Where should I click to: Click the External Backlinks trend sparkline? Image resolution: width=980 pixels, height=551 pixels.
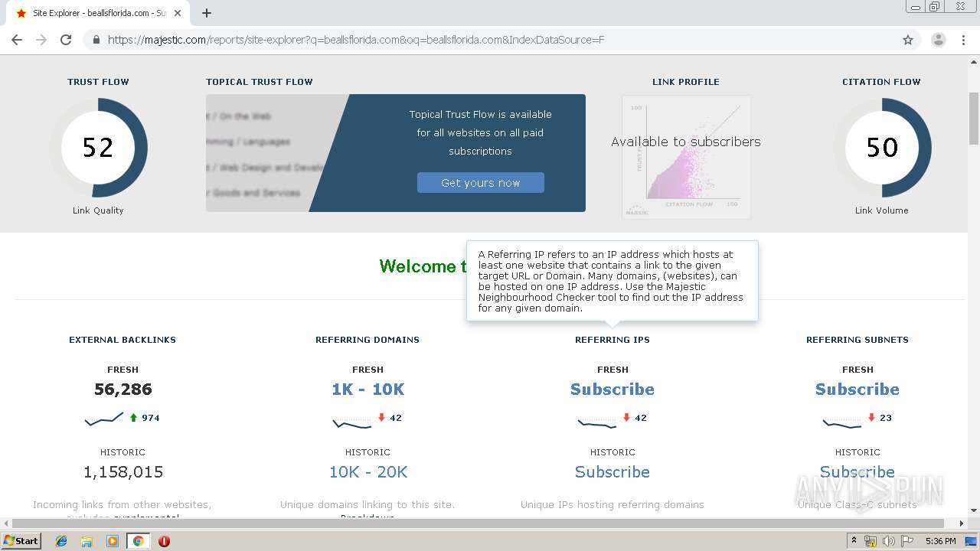click(x=104, y=419)
